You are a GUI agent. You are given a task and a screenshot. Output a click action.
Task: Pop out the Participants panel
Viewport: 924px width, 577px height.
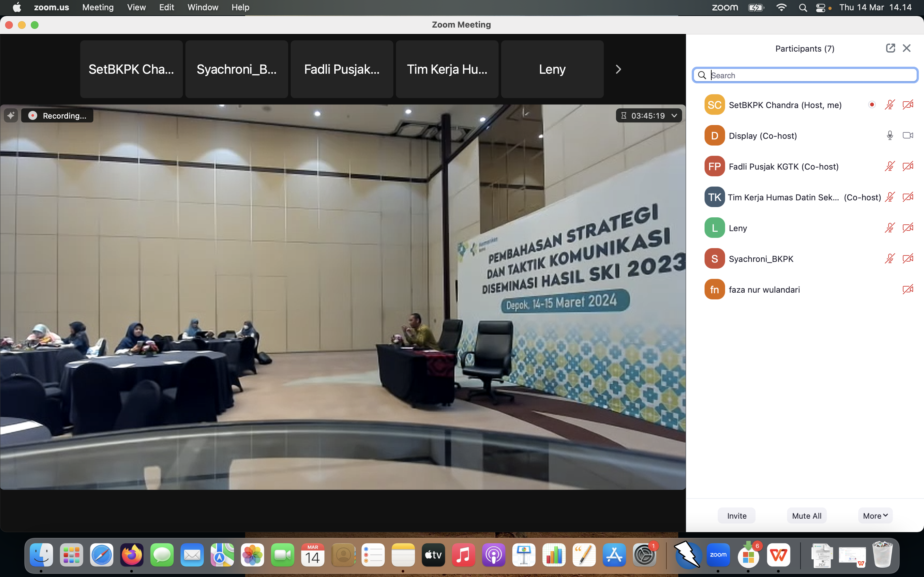tap(890, 48)
